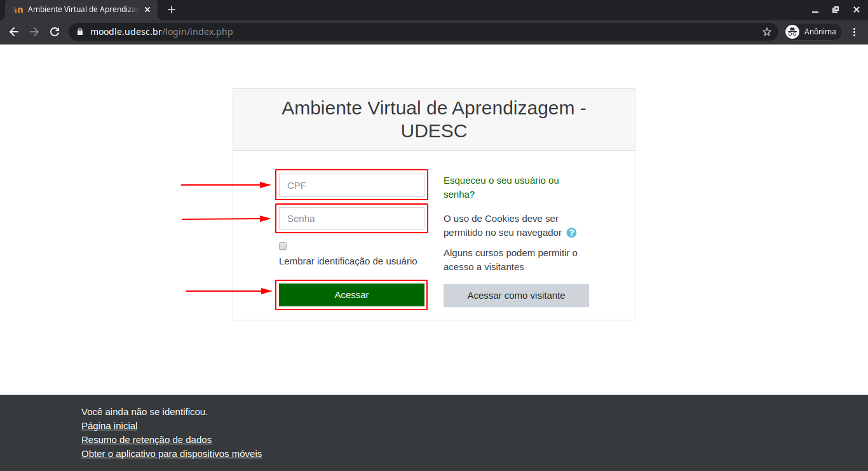868x471 pixels.
Task: Click the cookies help question mark icon
Action: coord(571,233)
